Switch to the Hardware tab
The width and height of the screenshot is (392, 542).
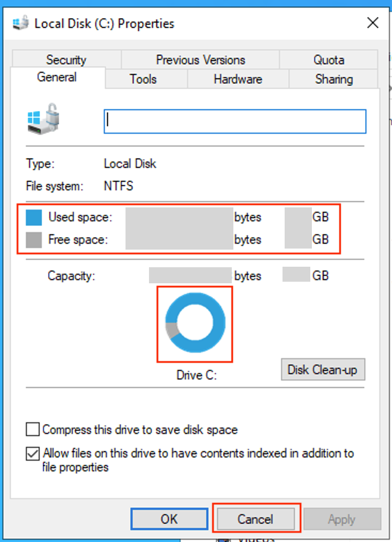click(x=238, y=80)
